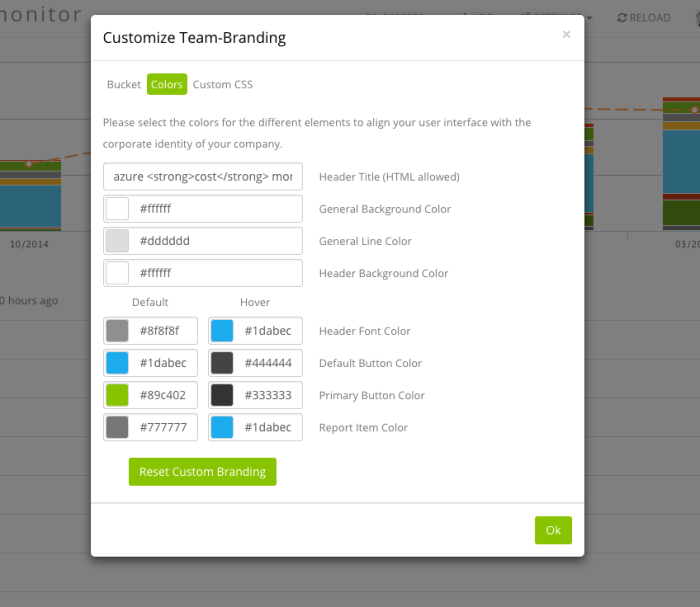Open default Report Item Color grey swatch
This screenshot has height=607, width=700.
117,427
